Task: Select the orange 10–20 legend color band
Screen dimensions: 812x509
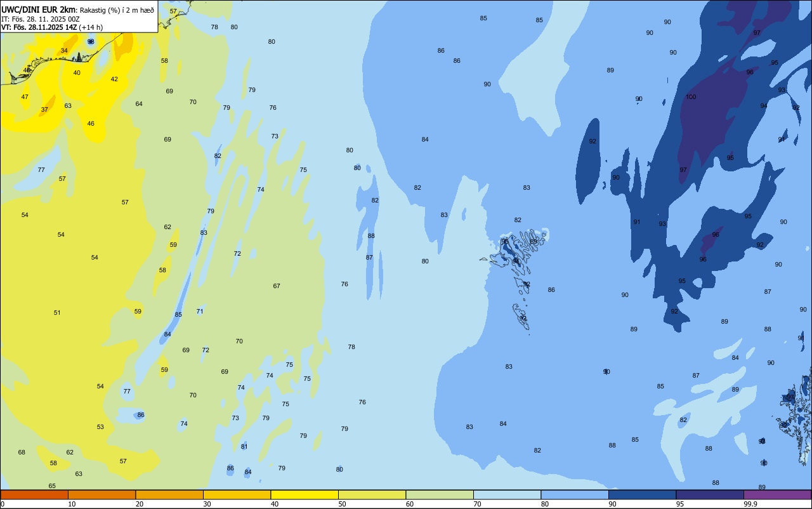Action: pyautogui.click(x=101, y=494)
